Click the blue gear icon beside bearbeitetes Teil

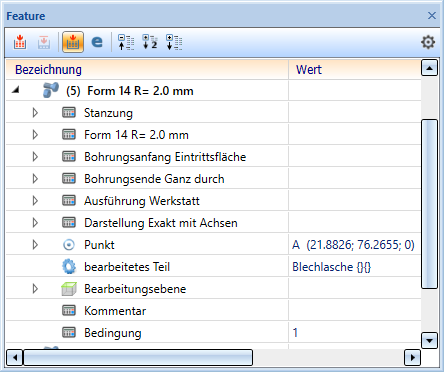[x=69, y=267]
